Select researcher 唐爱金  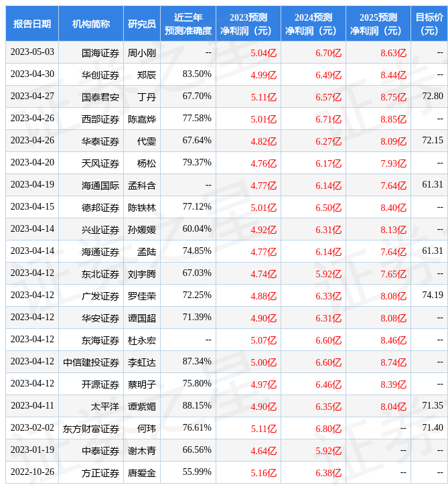coord(142,474)
